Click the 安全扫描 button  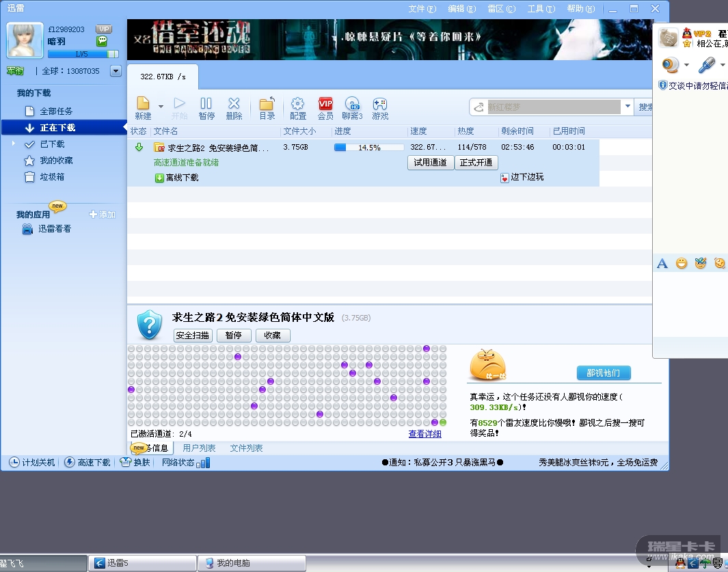(x=193, y=336)
